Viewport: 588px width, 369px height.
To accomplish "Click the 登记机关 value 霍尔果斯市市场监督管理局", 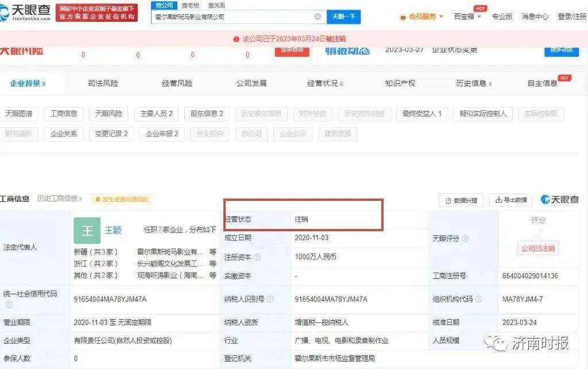I will 335,359.
